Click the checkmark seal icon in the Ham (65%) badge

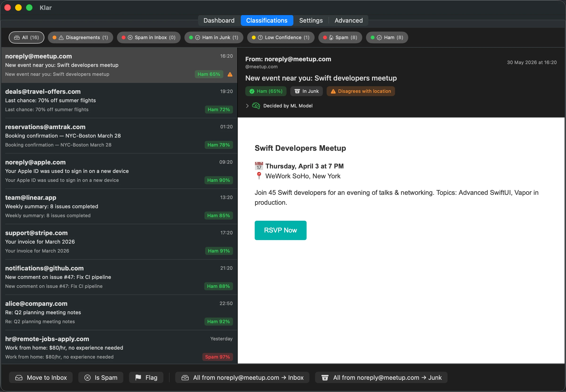(x=252, y=91)
